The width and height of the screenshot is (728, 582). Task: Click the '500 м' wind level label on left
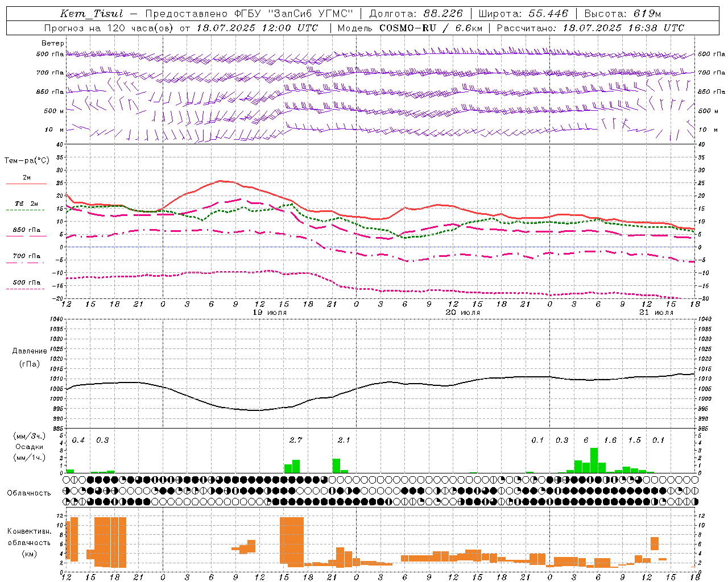54,111
